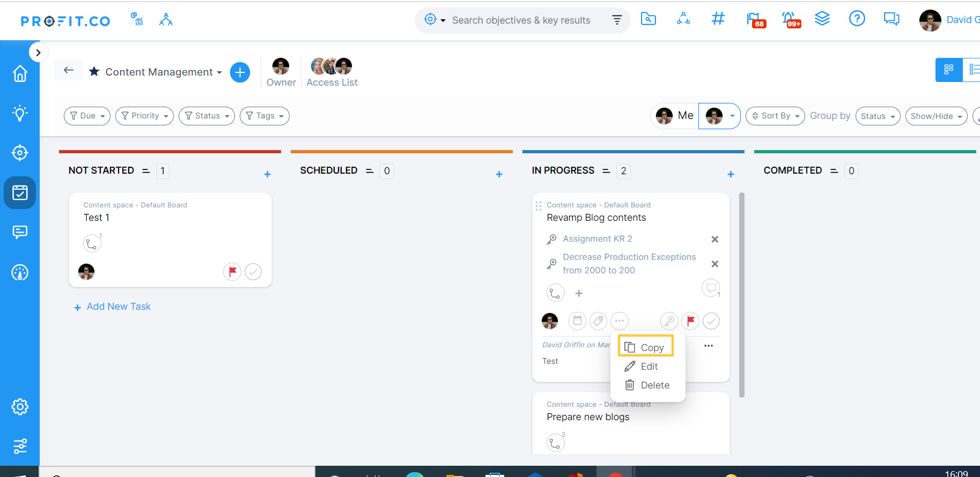
Task: Open the Home icon in sidebar
Action: [20, 73]
